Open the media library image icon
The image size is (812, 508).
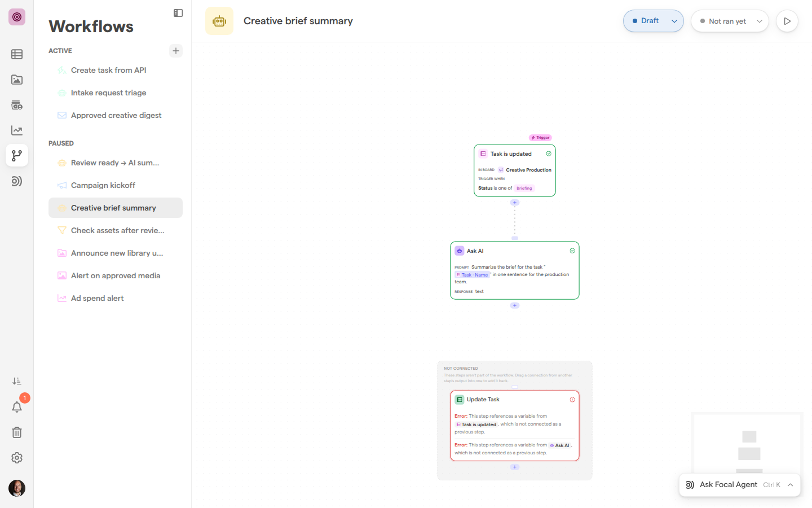[x=17, y=80]
